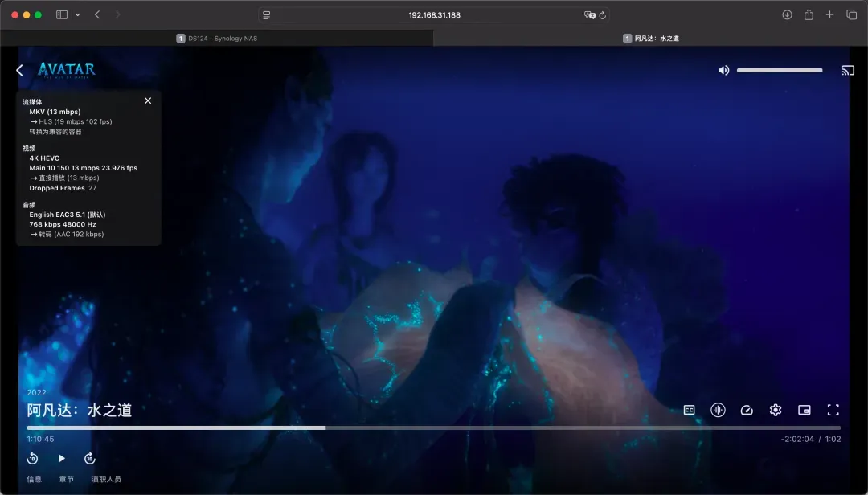868x495 pixels.
Task: Show Safari downloads
Action: pyautogui.click(x=787, y=15)
